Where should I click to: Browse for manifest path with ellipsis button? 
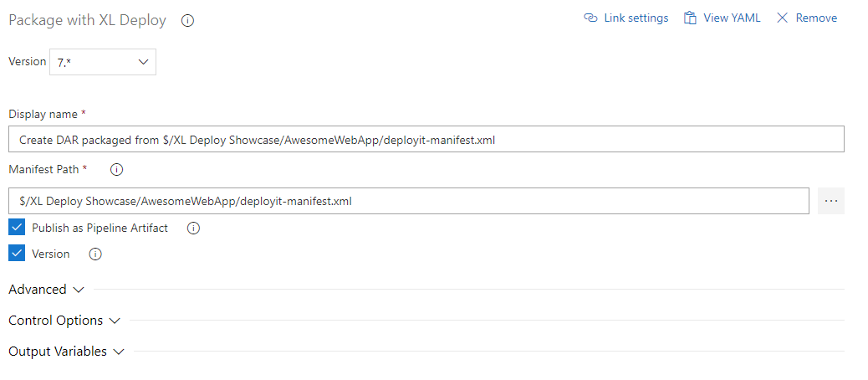pyautogui.click(x=831, y=201)
